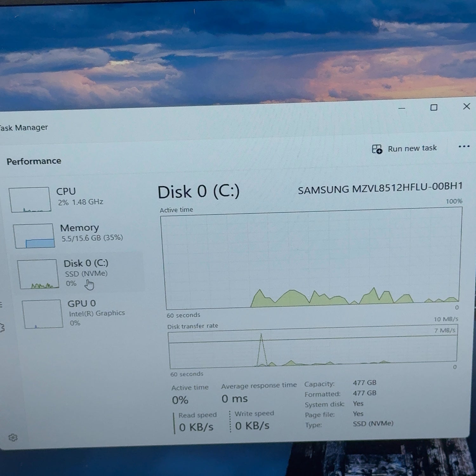Screen dimensions: 476x476
Task: Click the GPU 0 mini graph thumbnail
Action: click(43, 314)
